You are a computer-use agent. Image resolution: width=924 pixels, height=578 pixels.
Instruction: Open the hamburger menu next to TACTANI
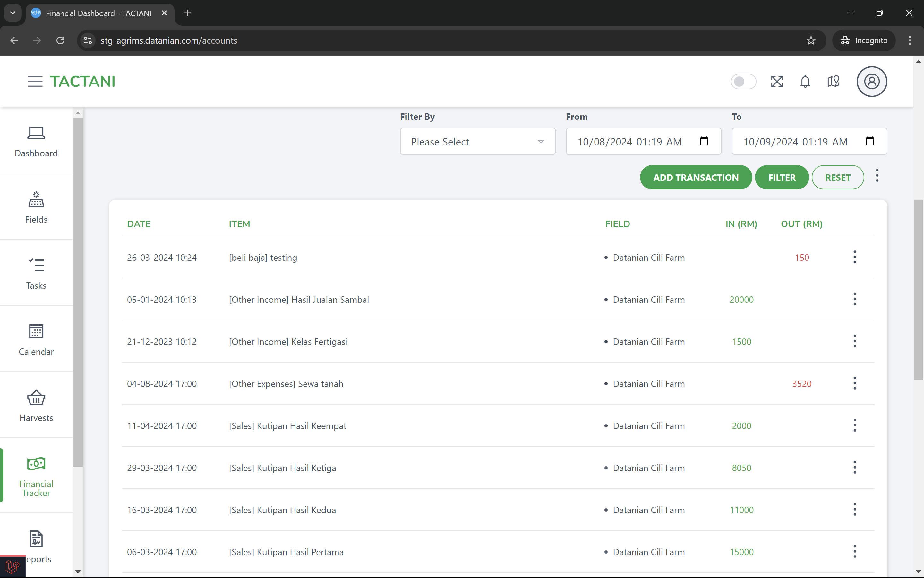tap(35, 82)
